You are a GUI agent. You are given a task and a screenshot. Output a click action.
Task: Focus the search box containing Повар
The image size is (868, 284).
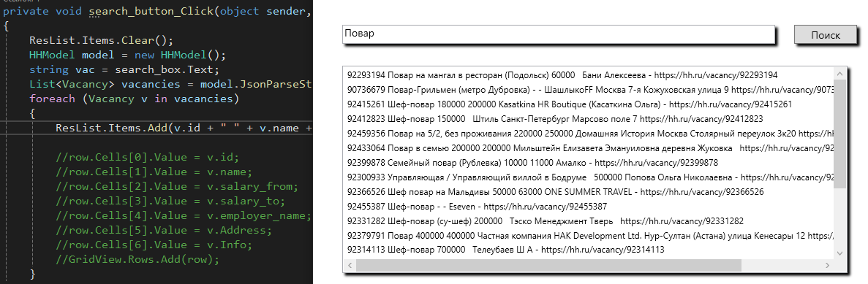(558, 34)
